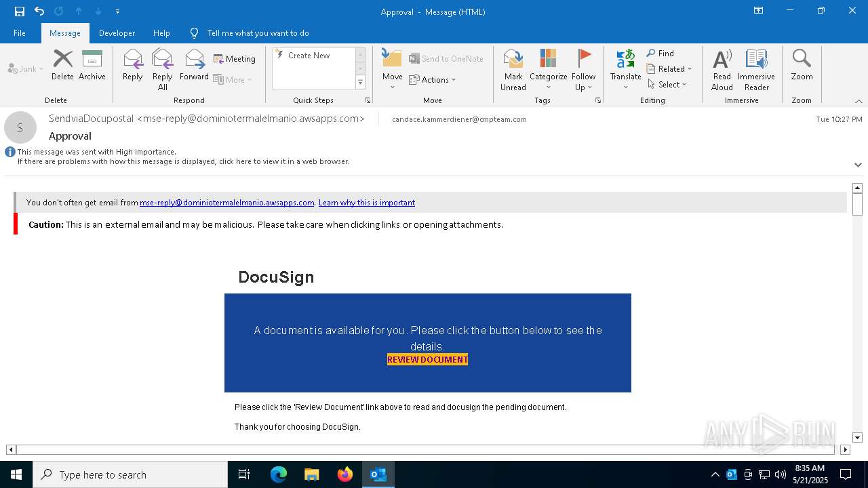This screenshot has height=488, width=868.
Task: Open the Categorize color menu
Action: tap(548, 69)
